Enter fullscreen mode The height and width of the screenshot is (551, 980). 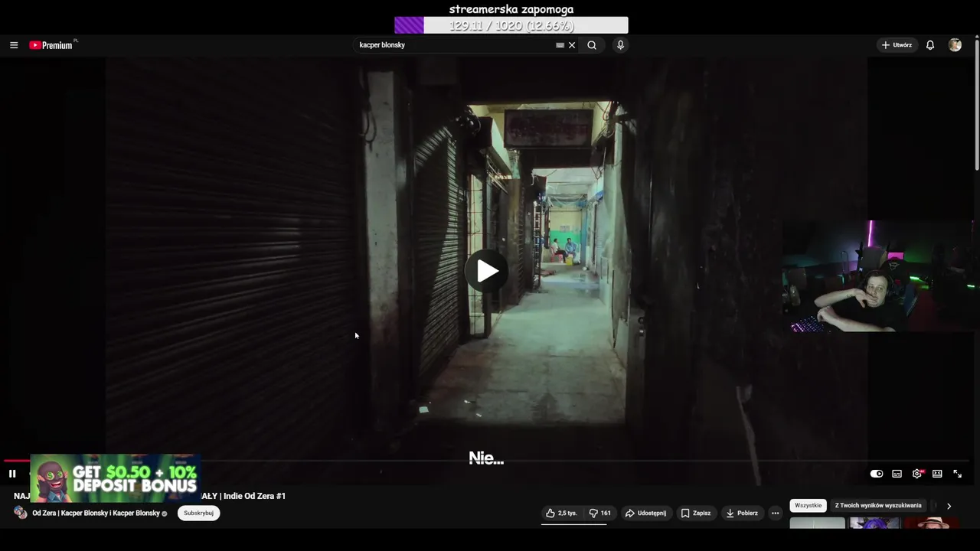957,474
